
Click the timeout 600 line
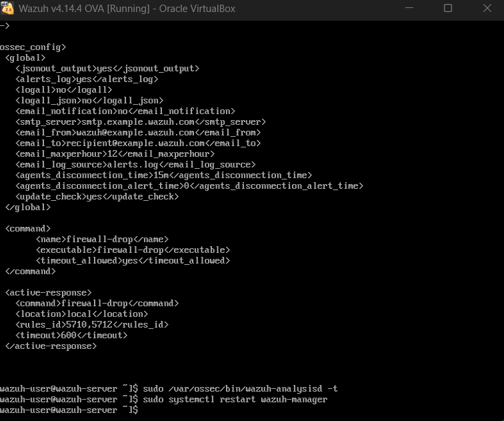click(71, 335)
